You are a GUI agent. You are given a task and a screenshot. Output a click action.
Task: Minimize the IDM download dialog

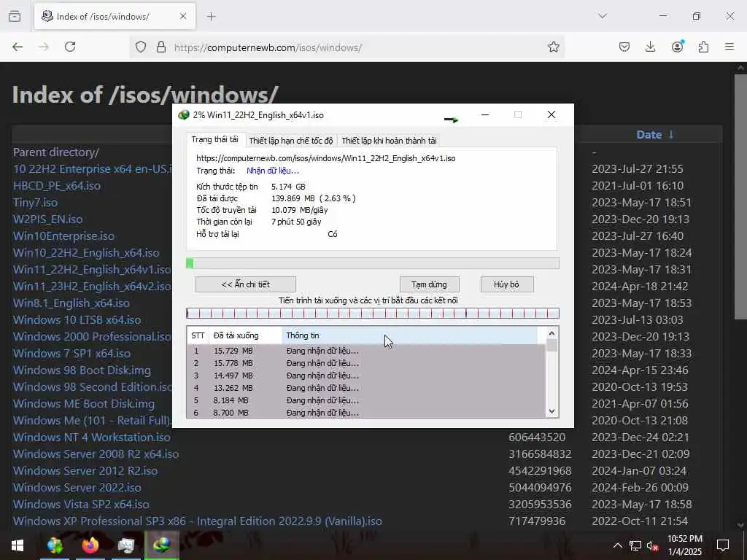(485, 114)
